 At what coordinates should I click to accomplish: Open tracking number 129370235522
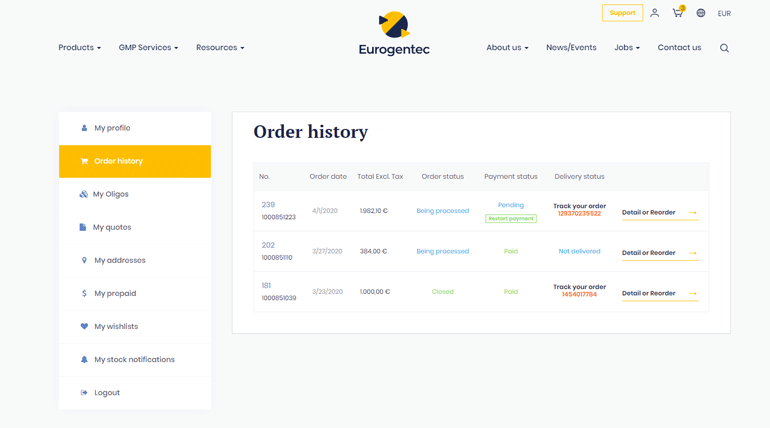tap(579, 214)
